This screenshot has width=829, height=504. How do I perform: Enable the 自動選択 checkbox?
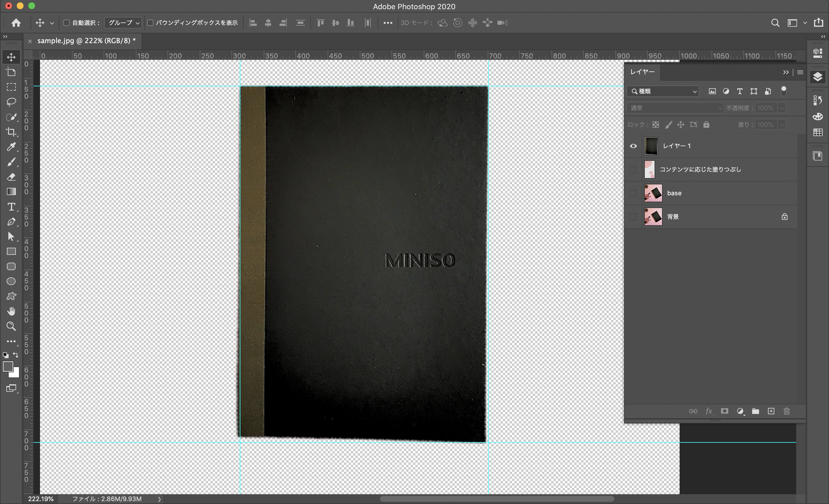click(66, 22)
